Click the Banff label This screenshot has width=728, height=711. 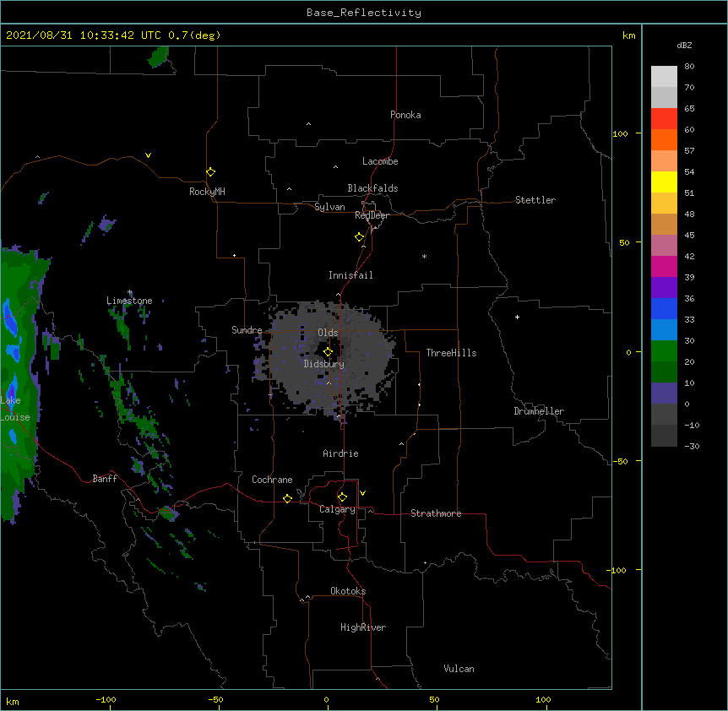pos(105,479)
